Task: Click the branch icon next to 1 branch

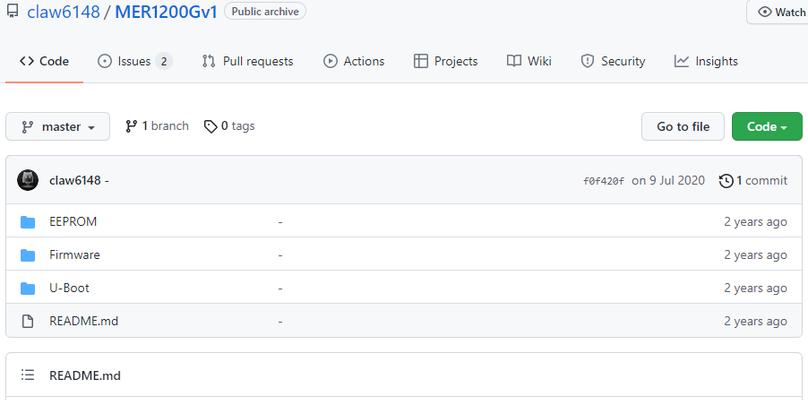Action: [x=131, y=126]
